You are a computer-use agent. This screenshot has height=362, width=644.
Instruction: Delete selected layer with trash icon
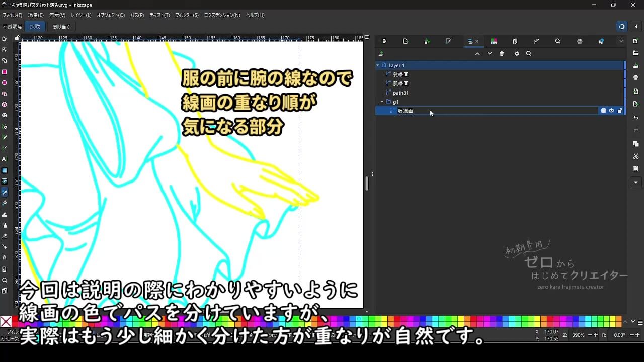tap(502, 54)
